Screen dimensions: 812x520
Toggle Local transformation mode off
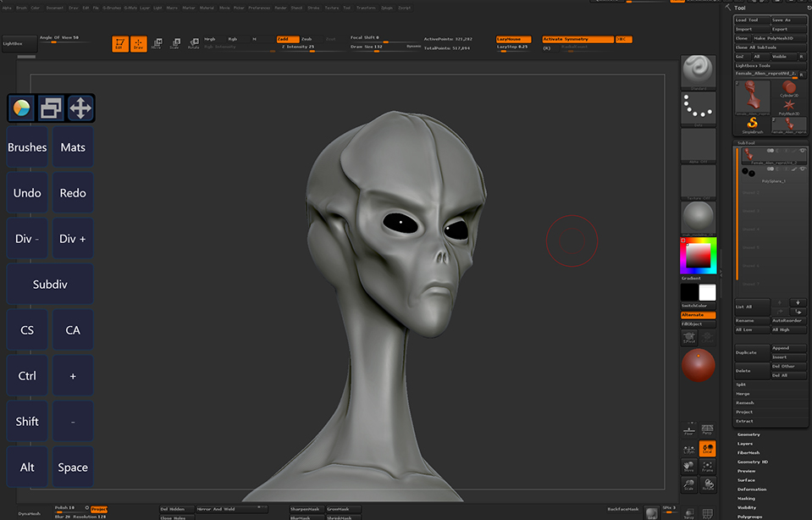[707, 449]
